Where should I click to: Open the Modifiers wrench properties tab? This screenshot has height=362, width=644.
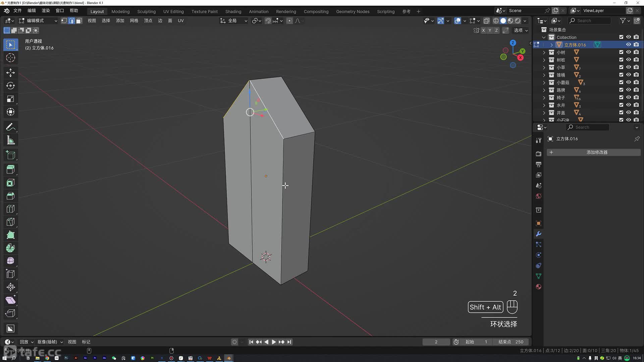pos(538,234)
